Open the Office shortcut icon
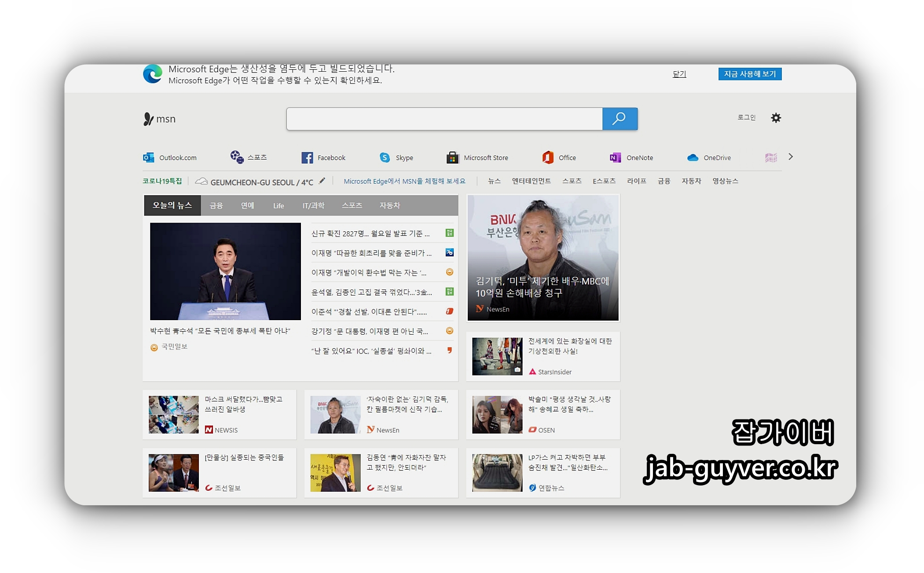 pyautogui.click(x=548, y=157)
